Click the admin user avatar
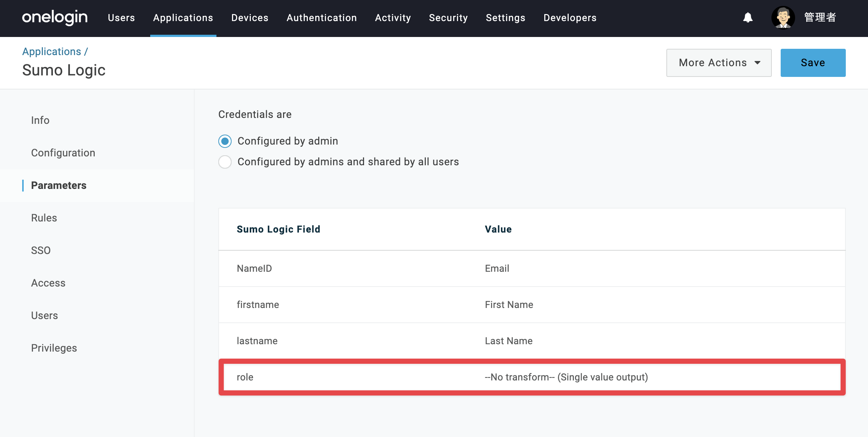868x437 pixels. tap(783, 17)
